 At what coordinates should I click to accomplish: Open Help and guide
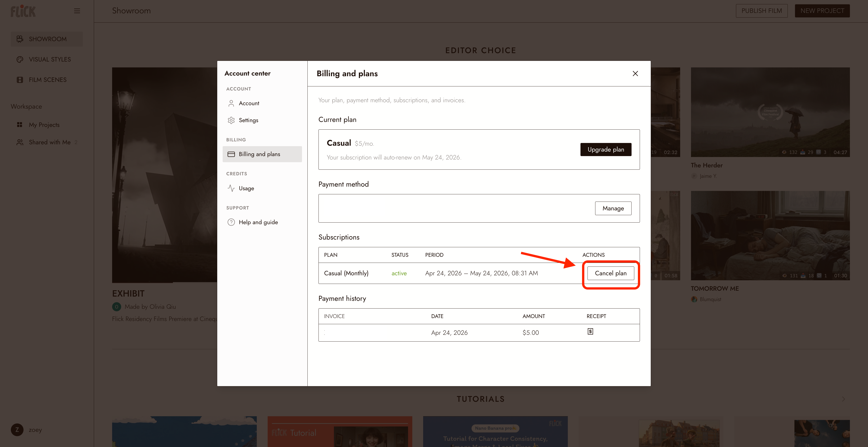tap(262, 222)
